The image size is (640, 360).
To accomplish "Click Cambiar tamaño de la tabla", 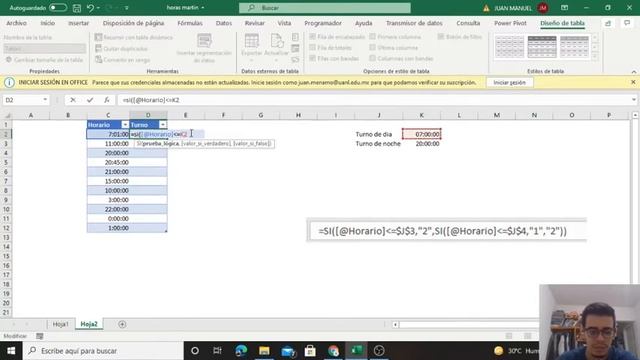I will click(x=44, y=60).
